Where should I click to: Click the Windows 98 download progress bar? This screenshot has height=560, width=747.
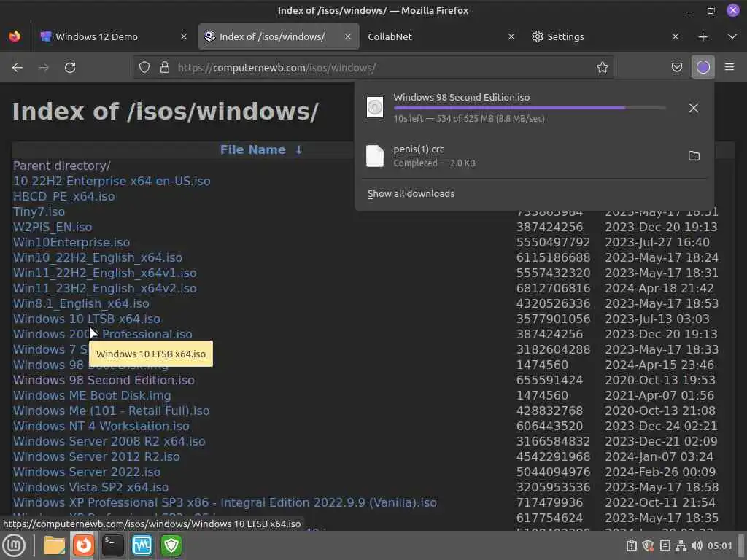(x=530, y=108)
